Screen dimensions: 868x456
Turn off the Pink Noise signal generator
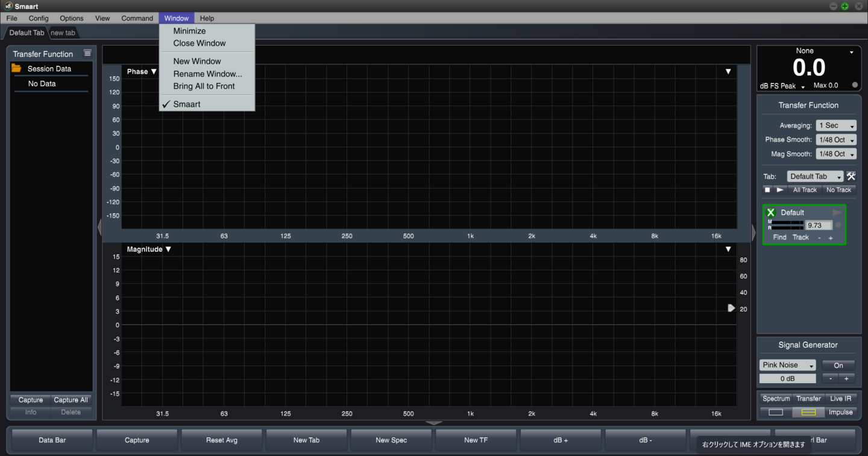point(838,365)
